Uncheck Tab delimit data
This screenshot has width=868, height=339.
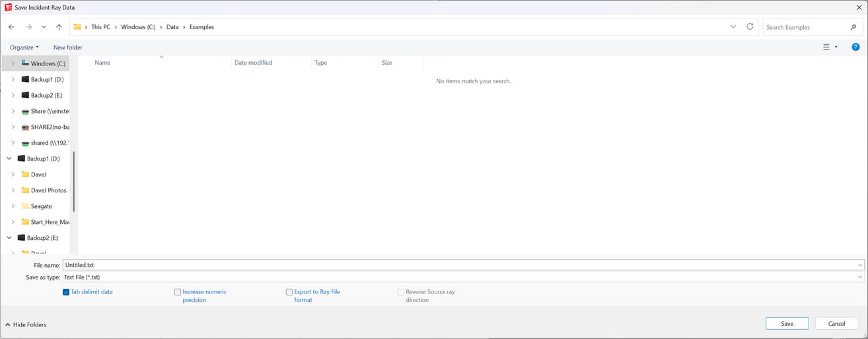pos(66,291)
